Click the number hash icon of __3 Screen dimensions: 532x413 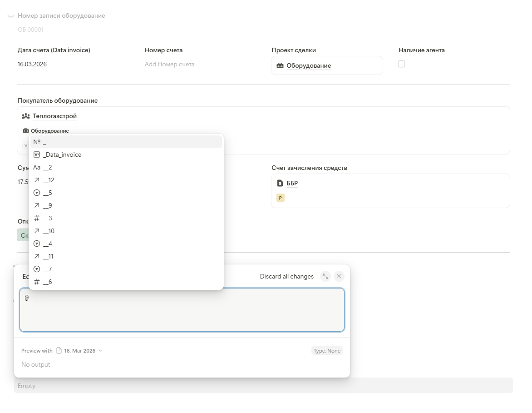37,219
